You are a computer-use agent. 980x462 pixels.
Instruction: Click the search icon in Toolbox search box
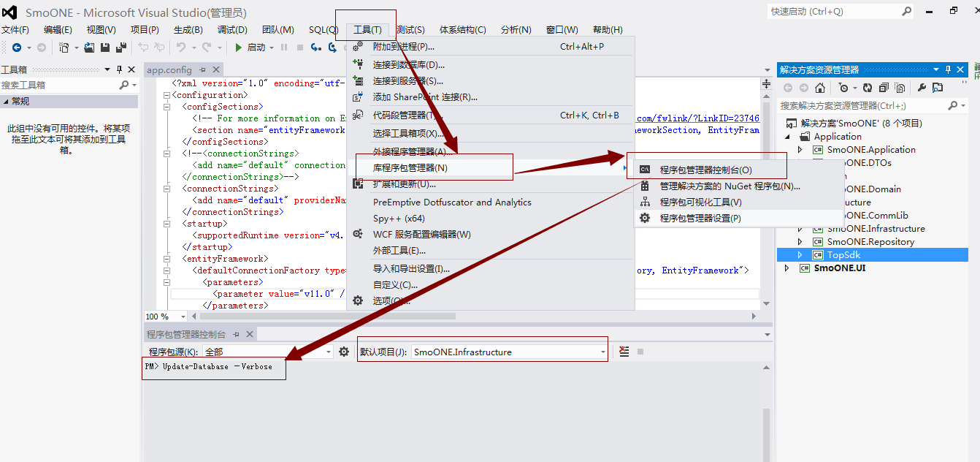point(124,86)
